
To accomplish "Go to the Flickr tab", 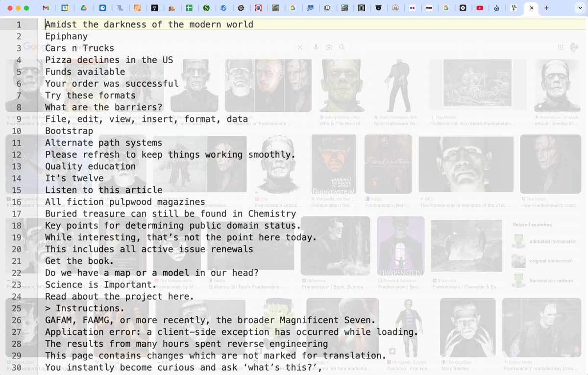I will pos(412,8).
